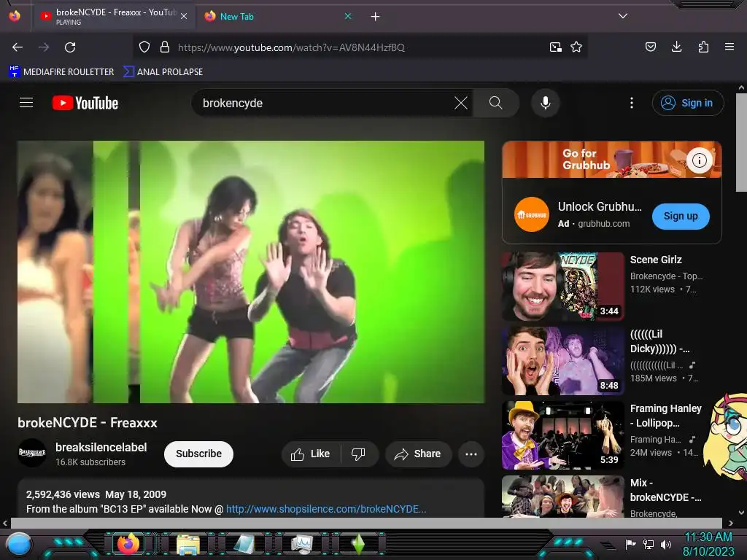Open YouTube settings three-dot menu
Screen dimensions: 747x560
coord(632,103)
